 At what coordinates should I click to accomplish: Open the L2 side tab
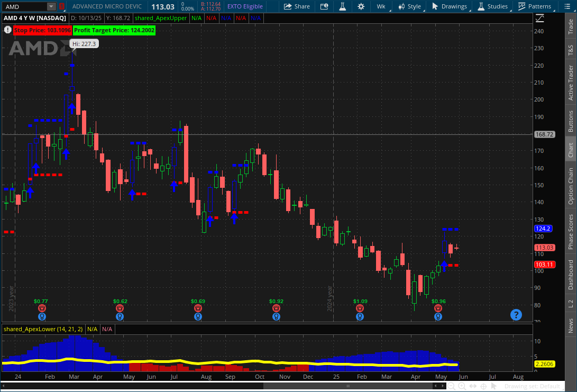571,304
